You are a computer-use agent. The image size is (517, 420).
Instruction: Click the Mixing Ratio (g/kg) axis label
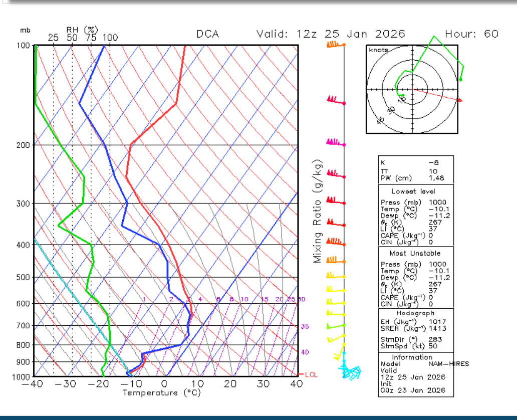[317, 212]
